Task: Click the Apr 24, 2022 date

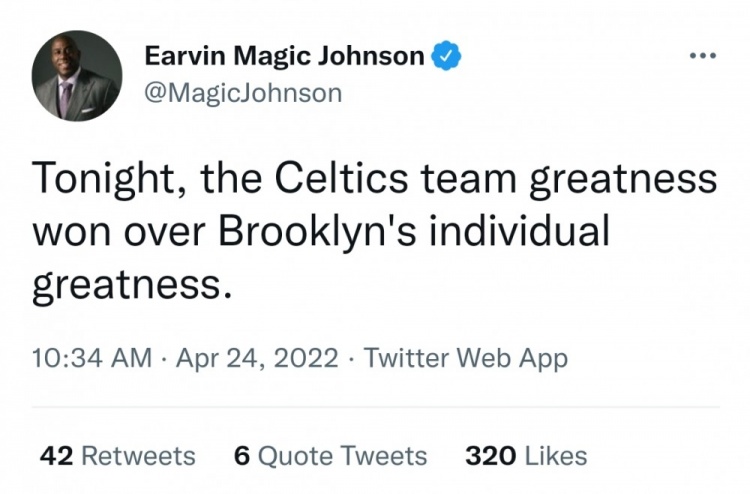Action: point(257,358)
